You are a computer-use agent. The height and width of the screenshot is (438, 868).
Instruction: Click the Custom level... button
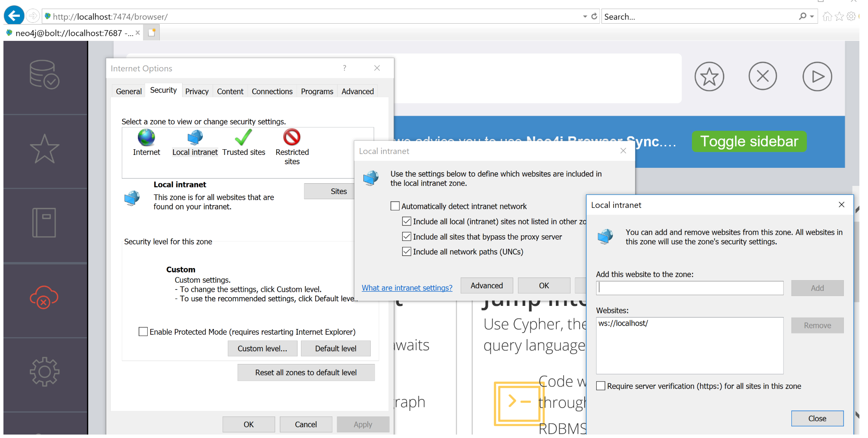click(262, 349)
